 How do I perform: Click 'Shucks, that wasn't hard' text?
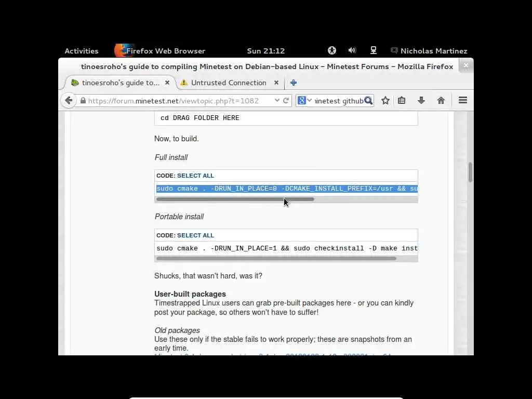[208, 276]
